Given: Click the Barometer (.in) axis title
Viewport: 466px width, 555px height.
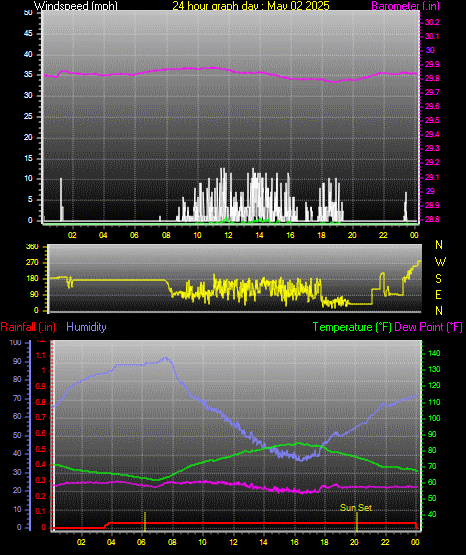Looking at the screenshot, I should coord(405,5).
